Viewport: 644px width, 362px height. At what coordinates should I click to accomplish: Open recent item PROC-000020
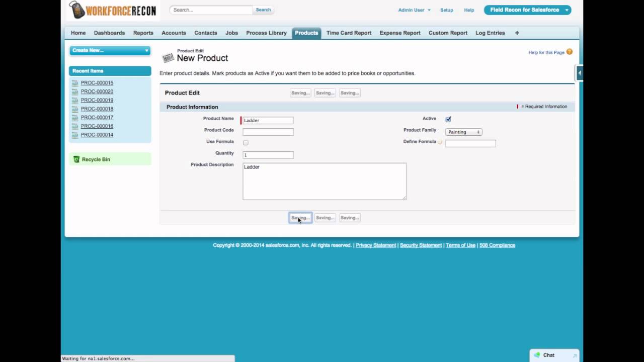coord(97,92)
